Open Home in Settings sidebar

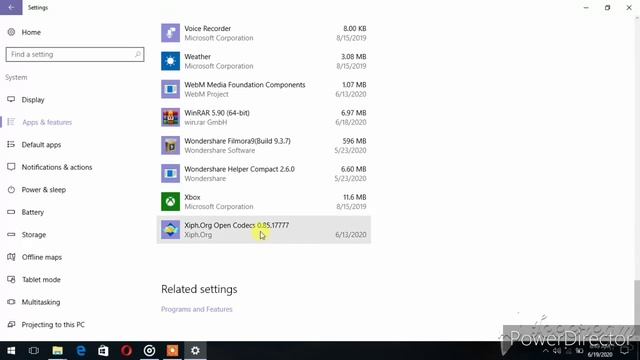pyautogui.click(x=31, y=32)
